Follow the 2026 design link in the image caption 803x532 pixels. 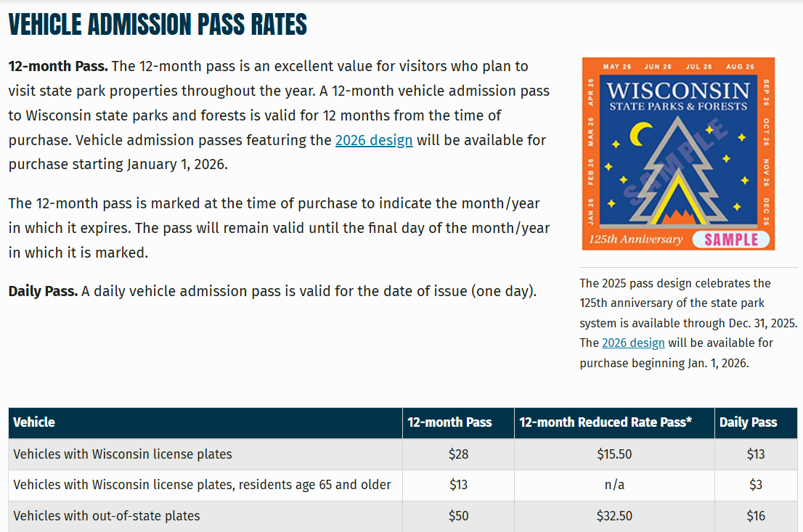(x=633, y=343)
